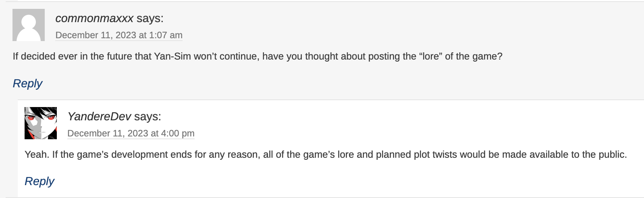Screen dimensions: 644x198
Task: Open the YandereDev author name
Action: [x=99, y=117]
